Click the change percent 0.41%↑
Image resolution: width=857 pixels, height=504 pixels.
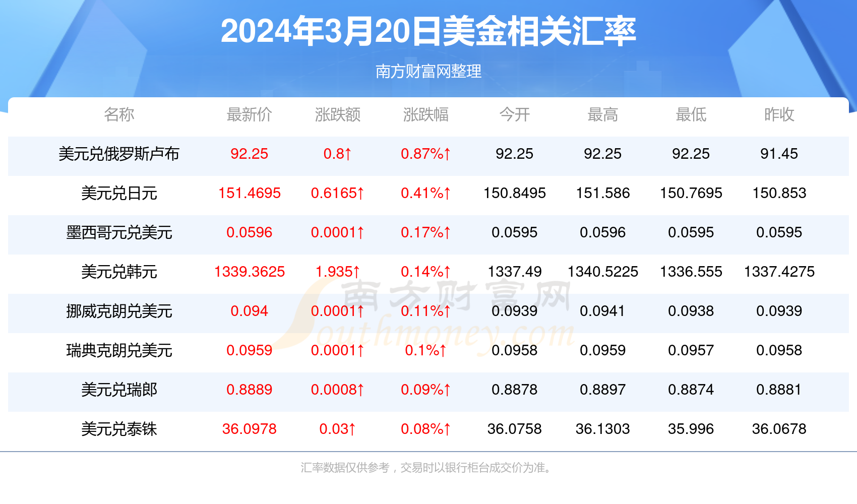pos(425,193)
